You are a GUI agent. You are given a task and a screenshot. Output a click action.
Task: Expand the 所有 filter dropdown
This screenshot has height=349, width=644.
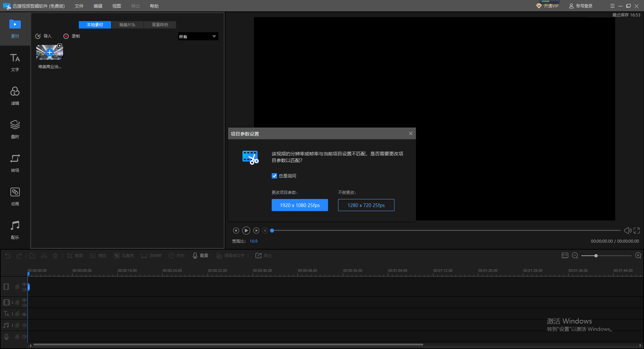(x=198, y=36)
